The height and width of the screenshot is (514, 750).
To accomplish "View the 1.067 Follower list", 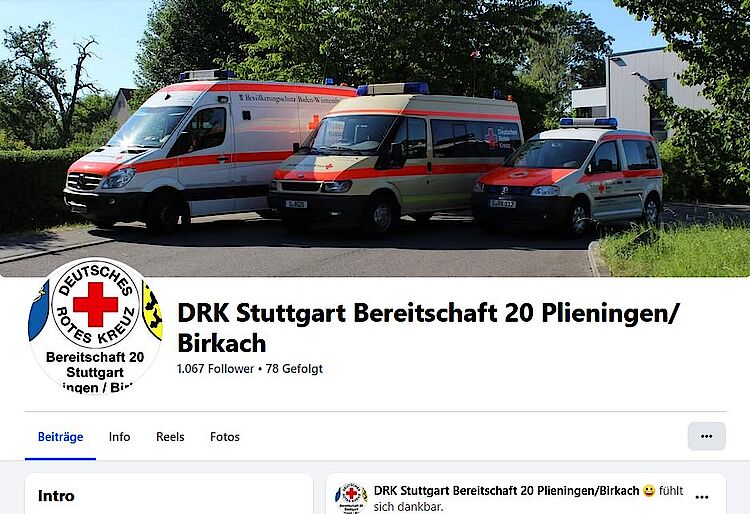I will pyautogui.click(x=215, y=369).
